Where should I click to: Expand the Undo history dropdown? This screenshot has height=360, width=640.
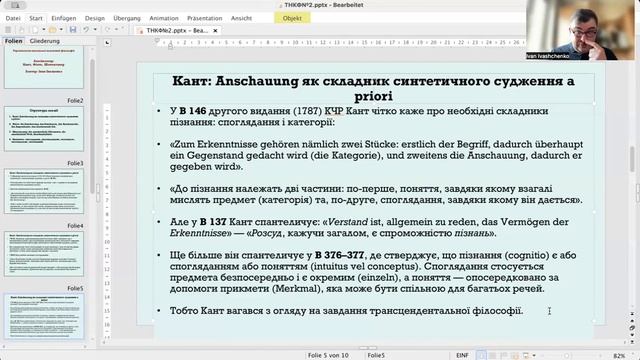pos(95,30)
